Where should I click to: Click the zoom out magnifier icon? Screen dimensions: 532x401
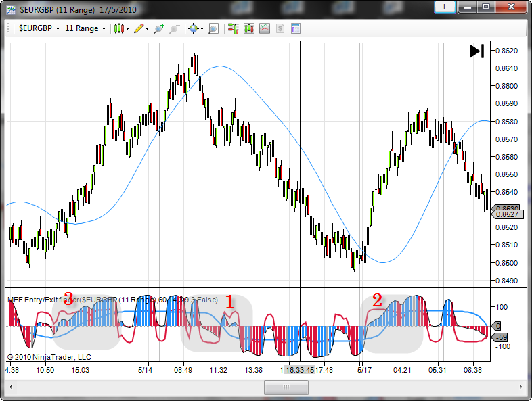click(x=175, y=28)
